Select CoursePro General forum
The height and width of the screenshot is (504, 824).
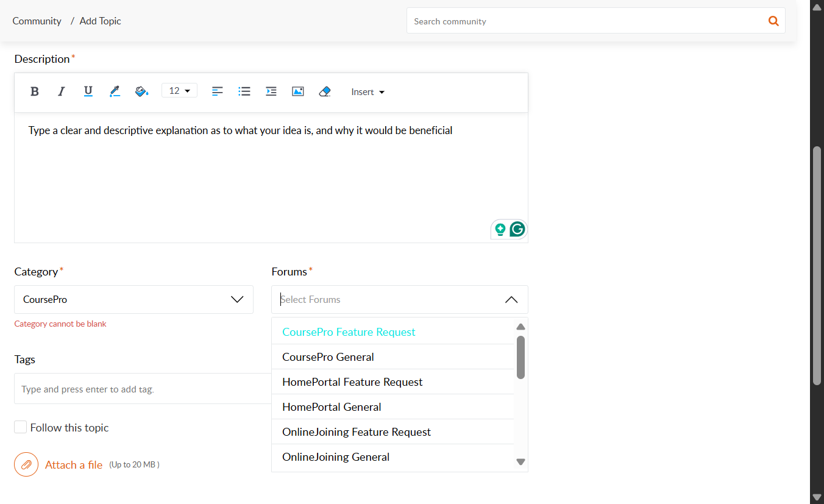point(393,357)
